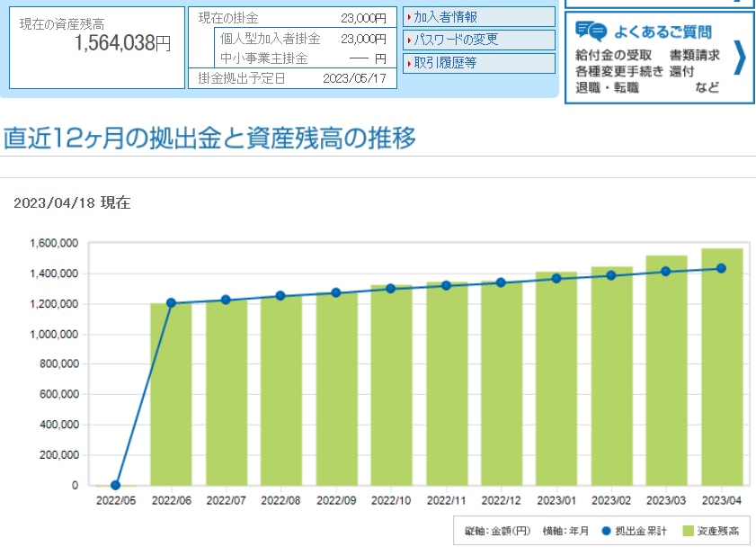The image size is (756, 556).
Task: Click the 2022/10 line data point
Action: 390,289
